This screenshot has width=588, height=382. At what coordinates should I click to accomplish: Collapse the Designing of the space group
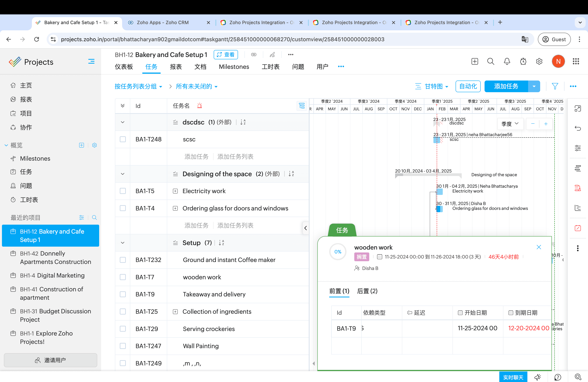pyautogui.click(x=122, y=174)
